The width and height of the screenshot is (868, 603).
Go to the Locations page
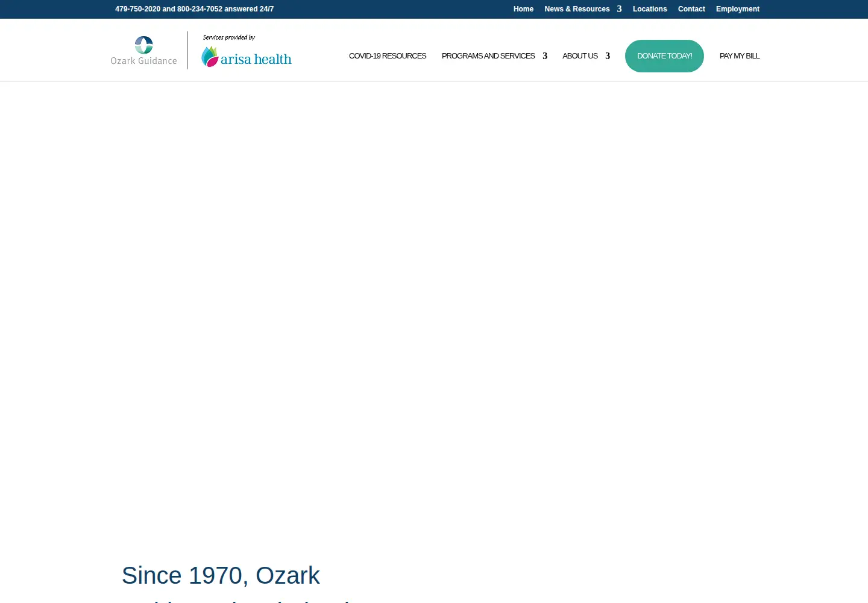click(650, 9)
